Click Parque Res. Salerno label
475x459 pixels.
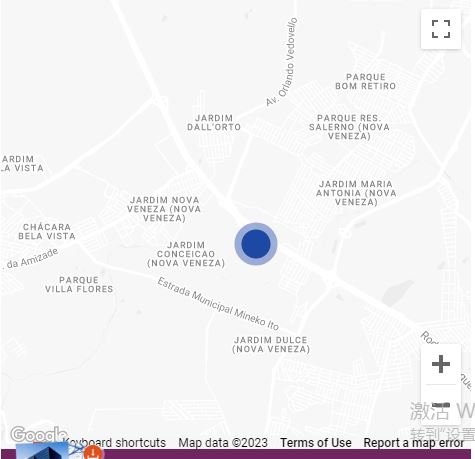pos(349,127)
